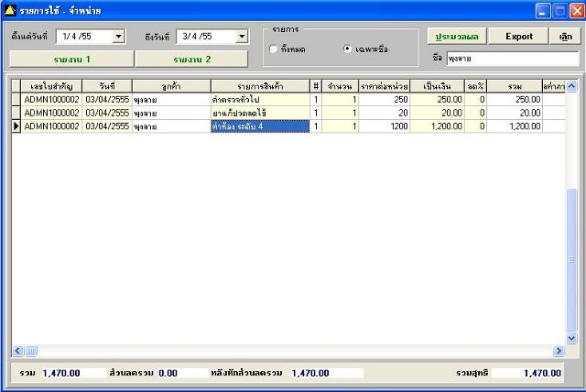Click the vertical scrollbar down arrow
Image resolution: width=586 pixels, height=392 pixels.
tap(571, 338)
